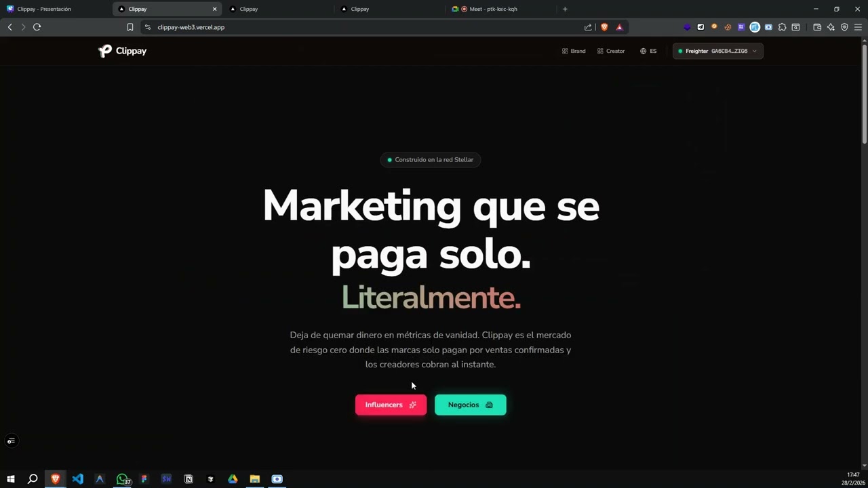Open the extensions puzzle piece menu

[782, 27]
